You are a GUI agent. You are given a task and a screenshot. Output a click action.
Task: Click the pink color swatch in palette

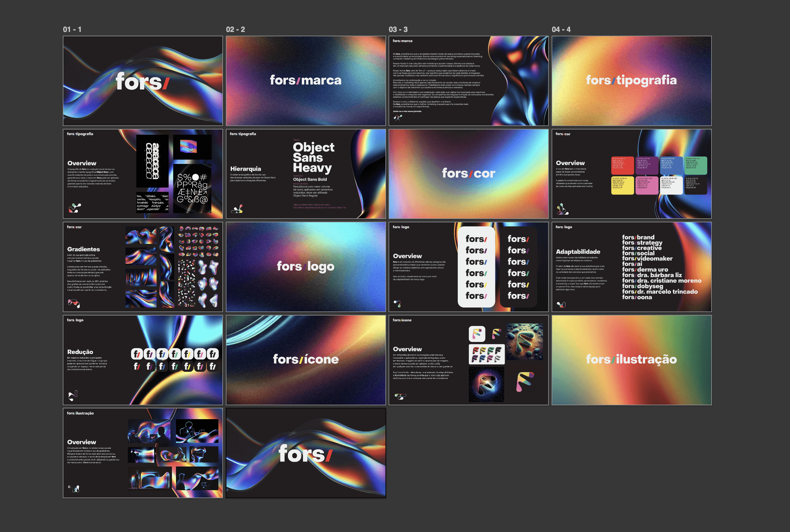coord(647,185)
